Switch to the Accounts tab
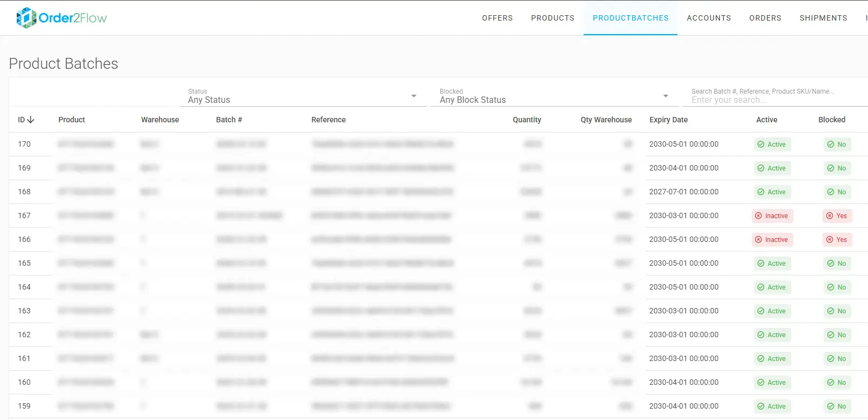The image size is (868, 420). 709,18
